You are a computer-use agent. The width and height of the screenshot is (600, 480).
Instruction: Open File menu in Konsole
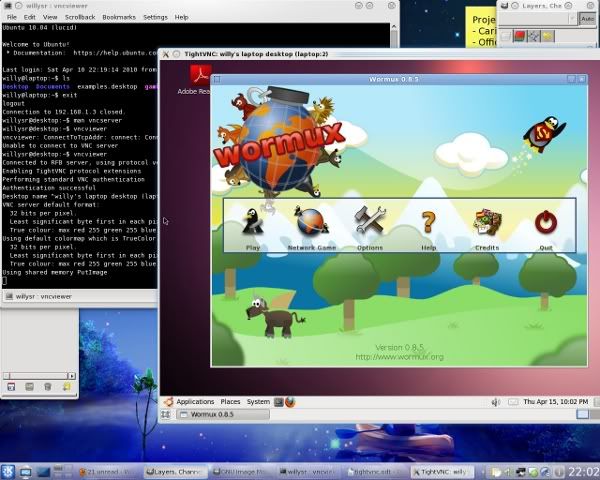coord(12,17)
